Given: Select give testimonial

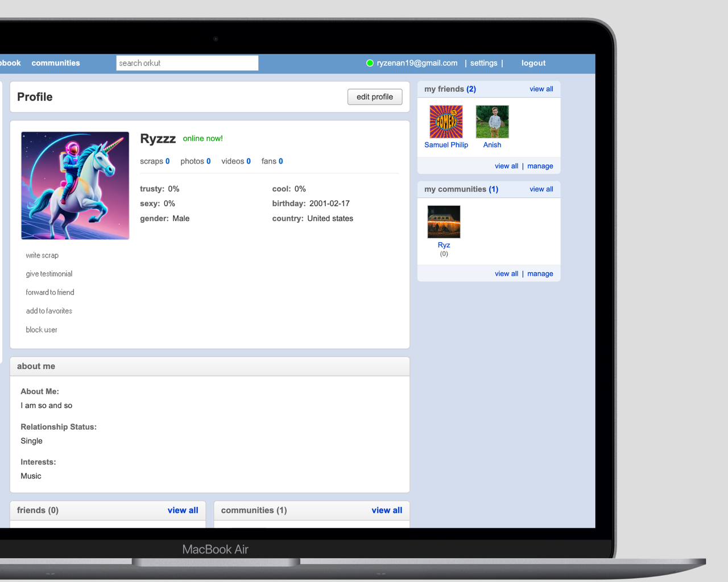Looking at the screenshot, I should [x=49, y=273].
